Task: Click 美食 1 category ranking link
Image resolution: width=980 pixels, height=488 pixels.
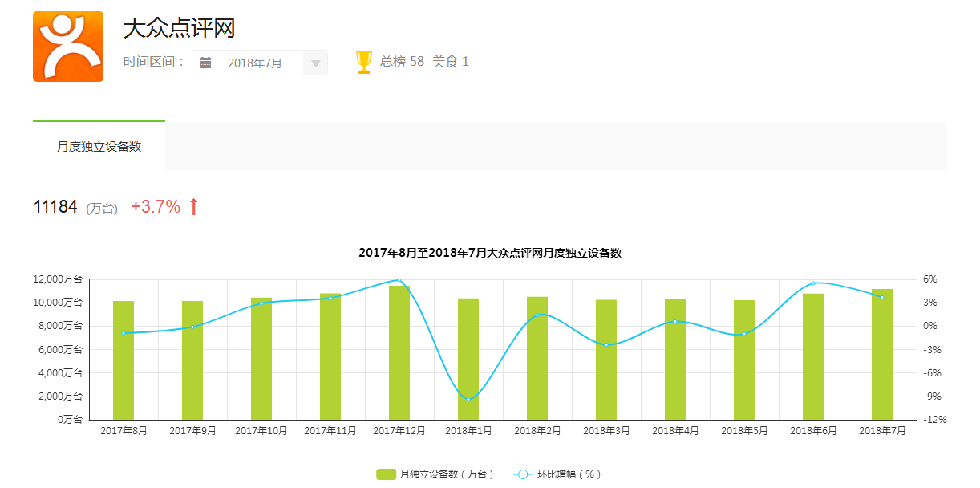Action: pos(451,61)
